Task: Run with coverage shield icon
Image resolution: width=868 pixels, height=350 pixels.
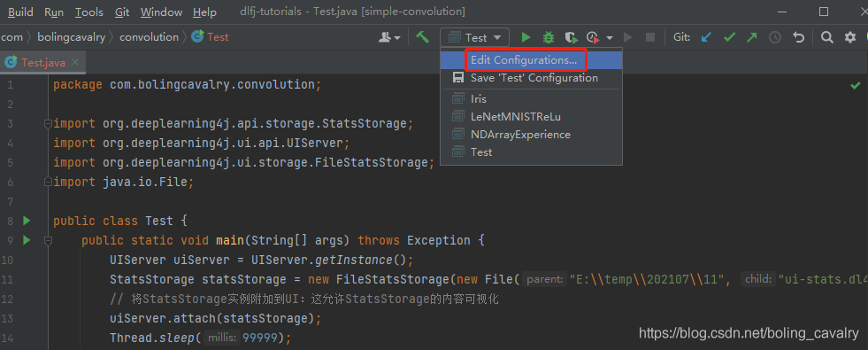Action: pyautogui.click(x=570, y=37)
